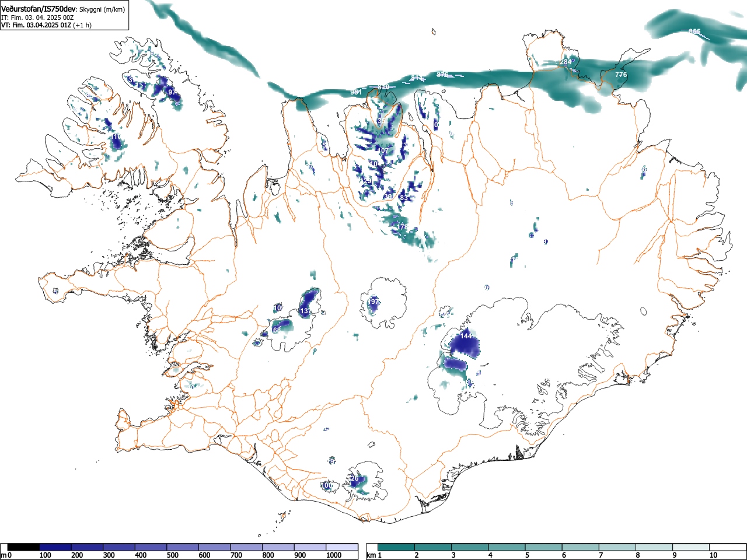747x560 pixels.
Task: Click the '83' visibility value on the map
Action: click(x=404, y=198)
